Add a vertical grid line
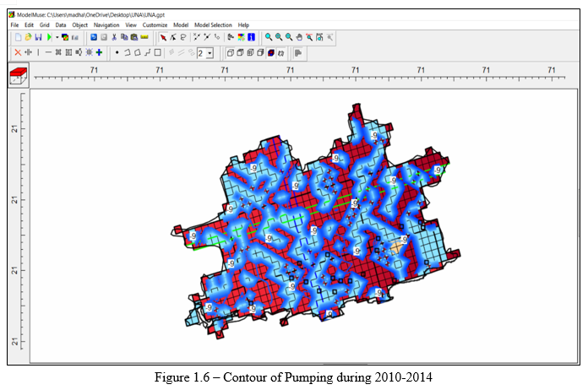This screenshot has width=588, height=390. click(x=38, y=52)
